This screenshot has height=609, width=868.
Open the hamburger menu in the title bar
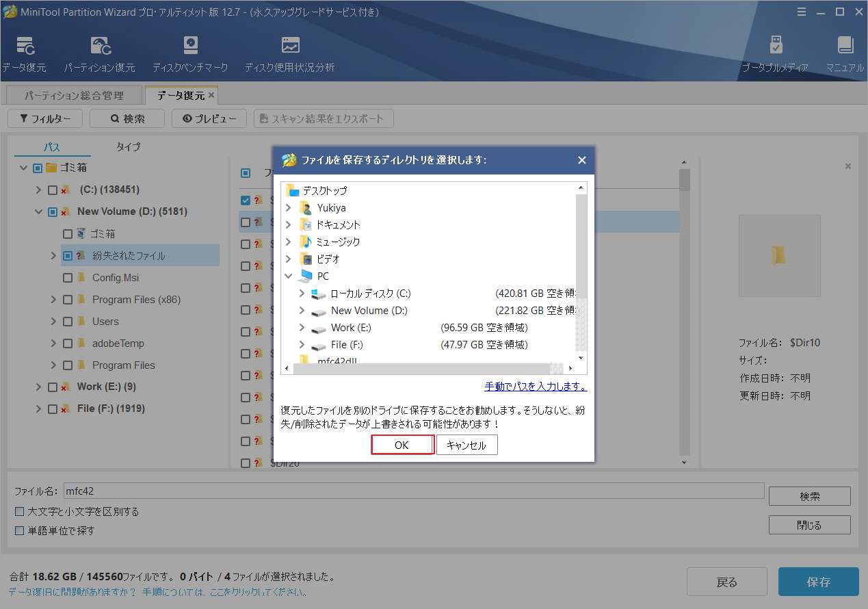(801, 12)
